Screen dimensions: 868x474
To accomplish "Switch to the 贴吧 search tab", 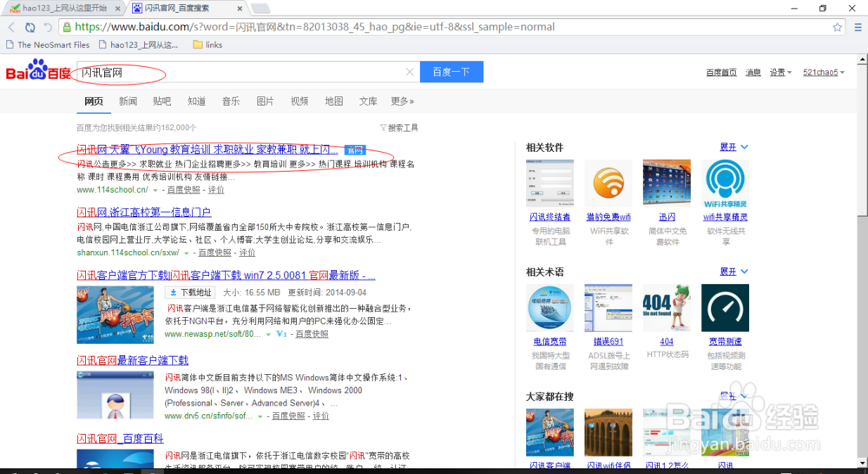I will click(x=162, y=102).
